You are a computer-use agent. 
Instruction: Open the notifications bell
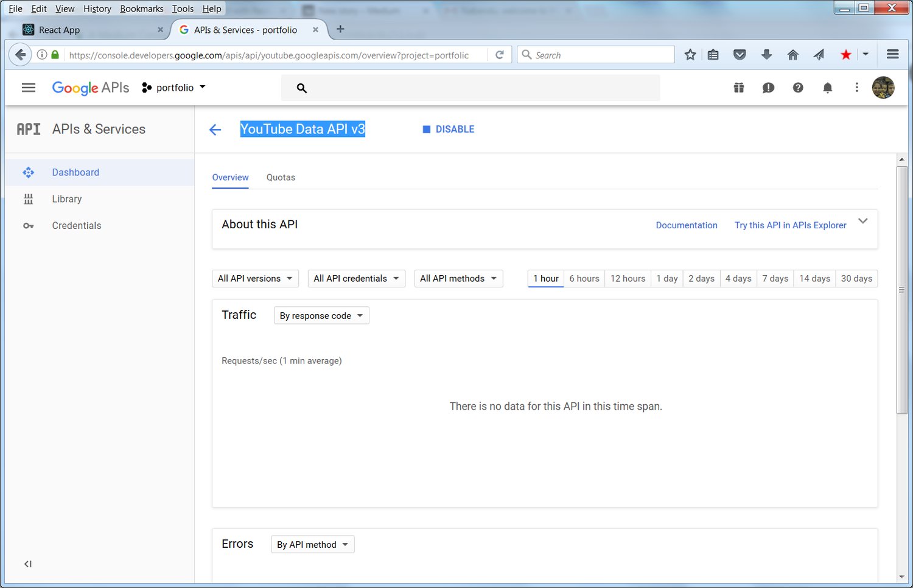pyautogui.click(x=827, y=88)
